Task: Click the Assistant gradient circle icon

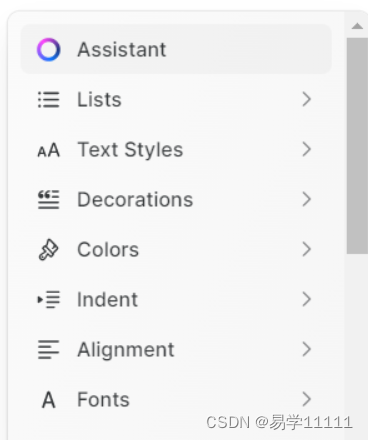Action: point(49,50)
